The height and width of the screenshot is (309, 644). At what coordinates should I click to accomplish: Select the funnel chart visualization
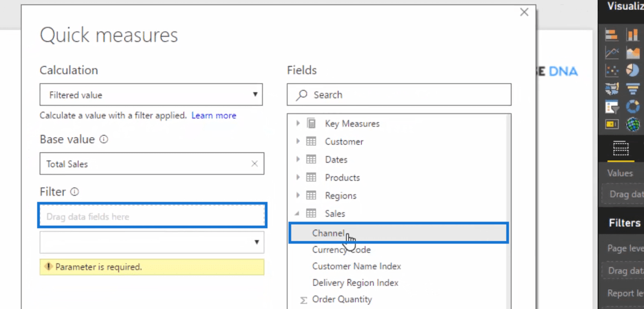point(632,89)
